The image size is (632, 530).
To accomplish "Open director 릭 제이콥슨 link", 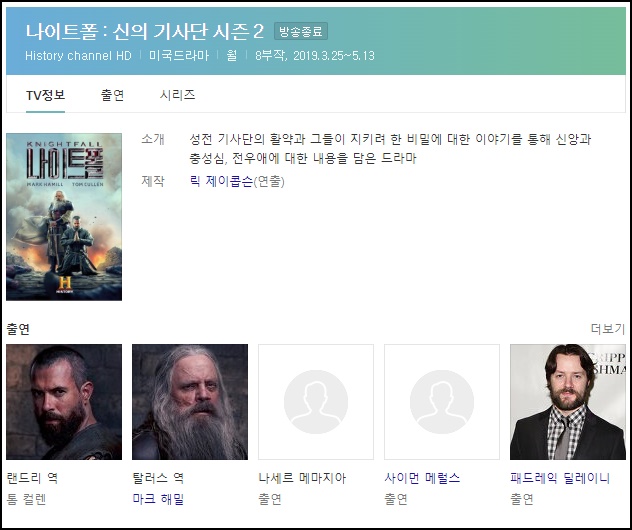I will click(x=220, y=181).
